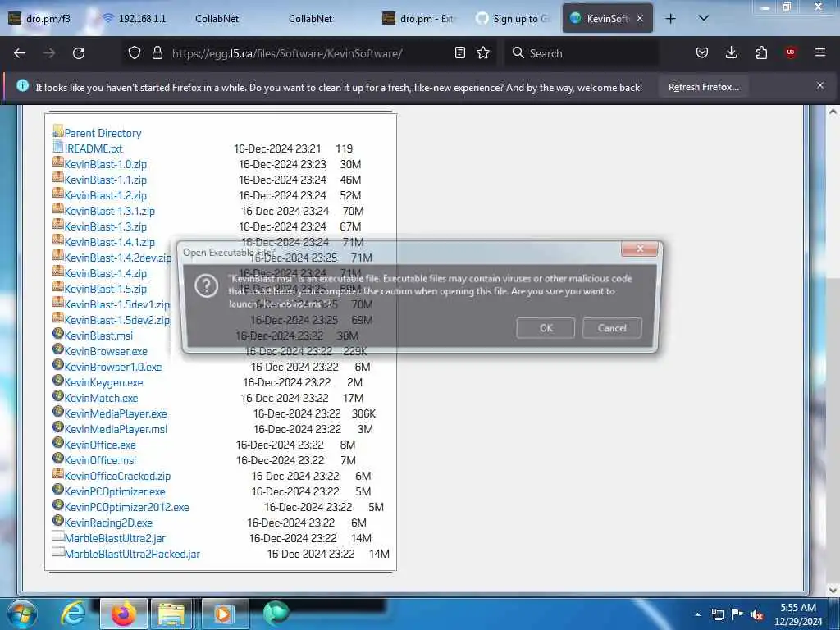Show site security padlock information

pyautogui.click(x=157, y=53)
